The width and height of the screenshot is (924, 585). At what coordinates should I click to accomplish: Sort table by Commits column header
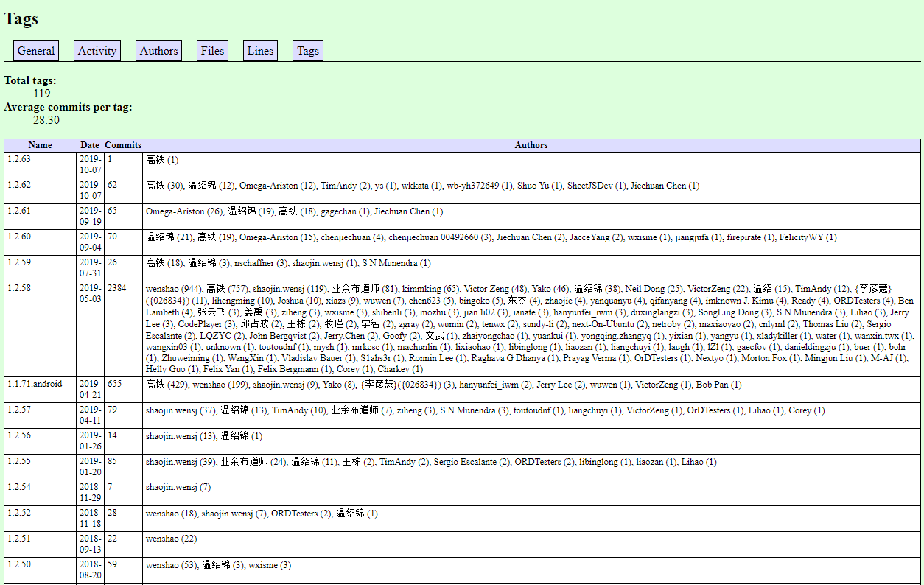pyautogui.click(x=123, y=145)
